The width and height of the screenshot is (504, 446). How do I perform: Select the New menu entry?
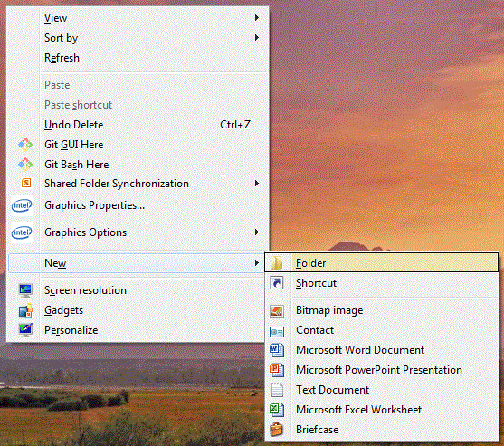(137, 263)
